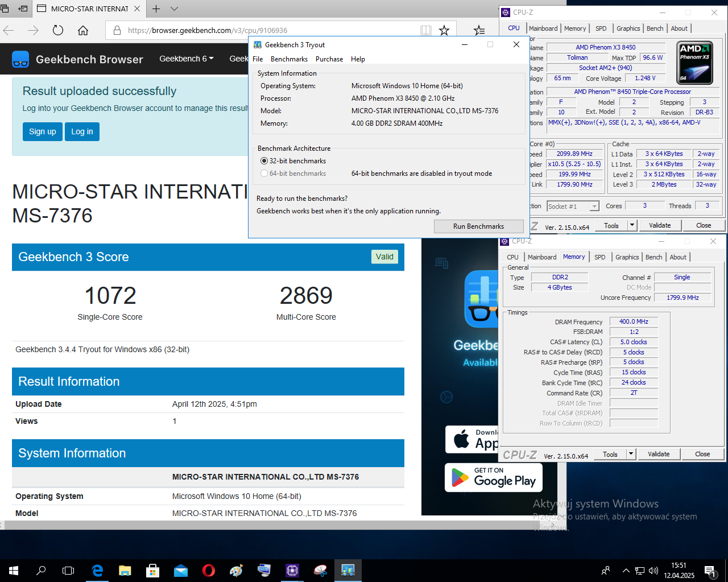Open the Socket #1 selection combo box

[573, 206]
